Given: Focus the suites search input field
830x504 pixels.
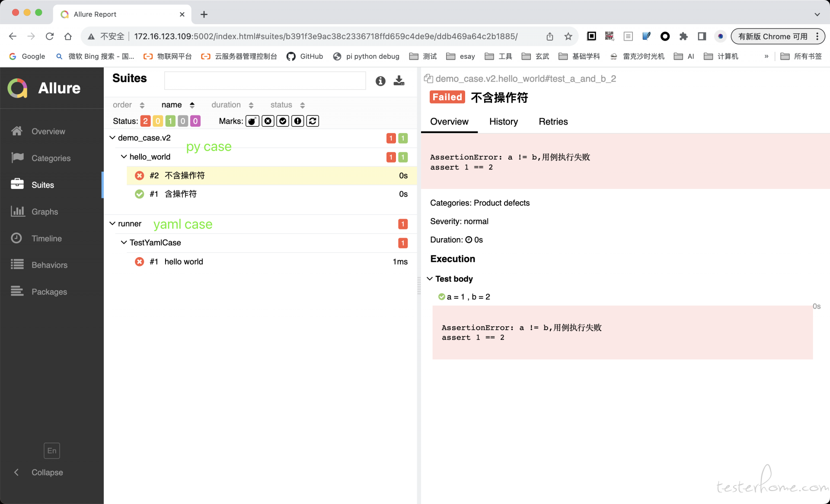Looking at the screenshot, I should [265, 81].
